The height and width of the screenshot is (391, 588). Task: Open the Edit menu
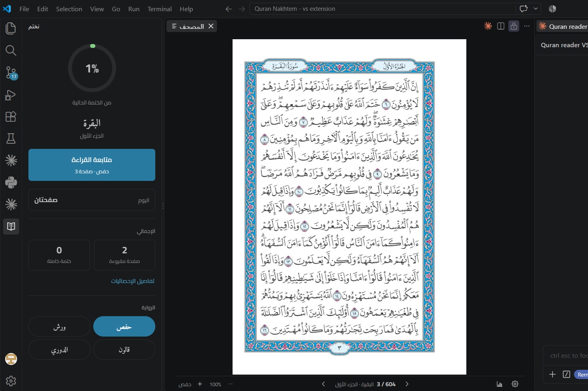point(42,9)
